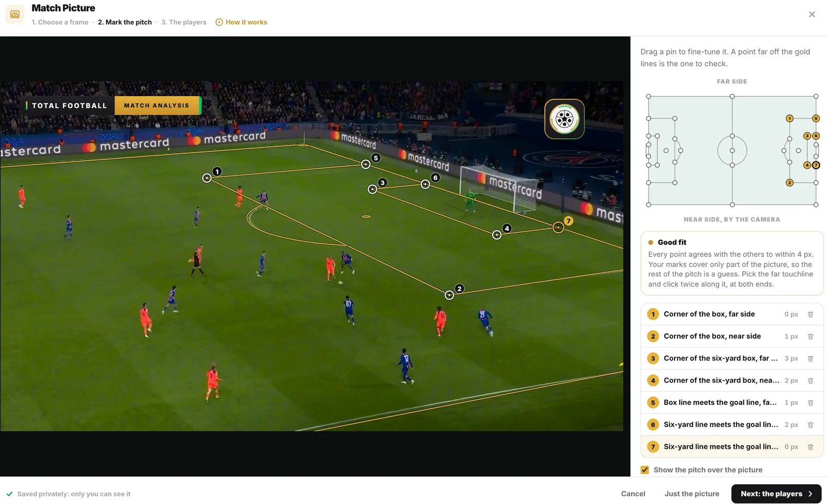The width and height of the screenshot is (827, 504).
Task: Jump to step 3 The players
Action: tap(184, 22)
